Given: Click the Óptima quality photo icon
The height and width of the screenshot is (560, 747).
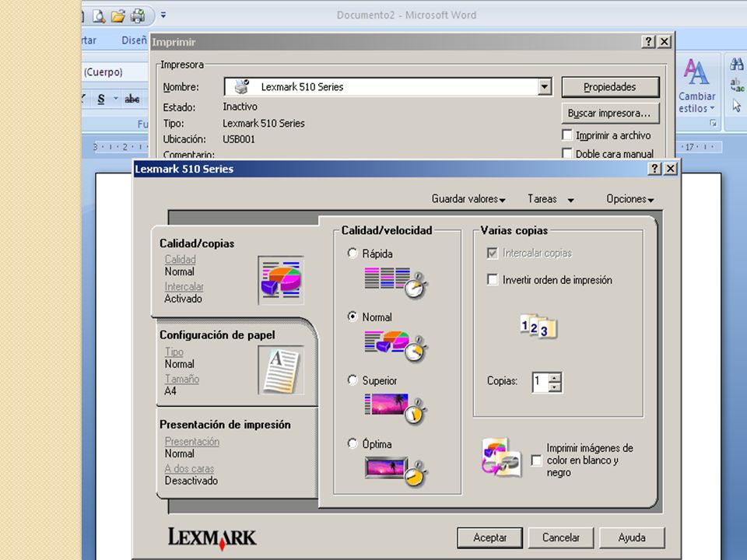Looking at the screenshot, I should [395, 471].
